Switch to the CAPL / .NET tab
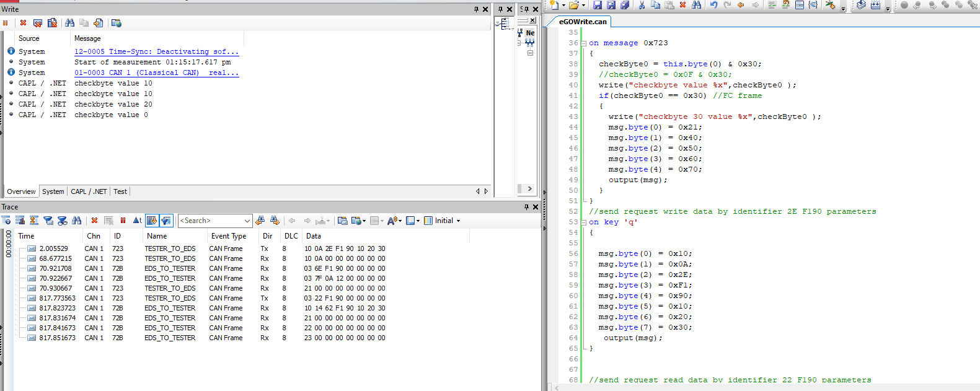 (89, 191)
